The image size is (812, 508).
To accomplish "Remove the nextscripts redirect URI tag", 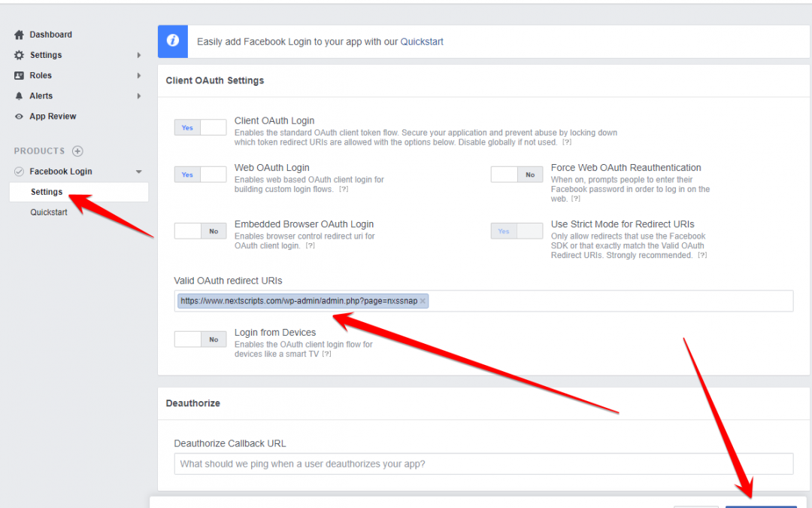I will pyautogui.click(x=423, y=300).
